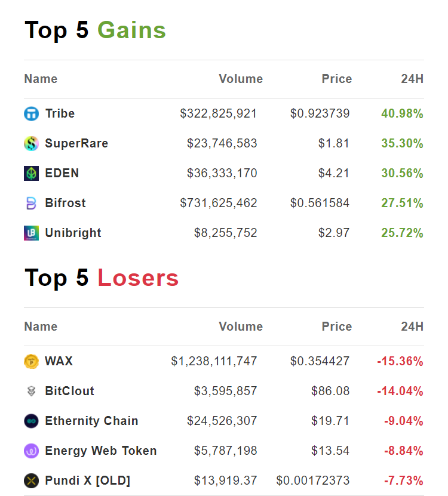This screenshot has width=448, height=496.
Task: Click the BitClout coin icon
Action: coord(31,391)
